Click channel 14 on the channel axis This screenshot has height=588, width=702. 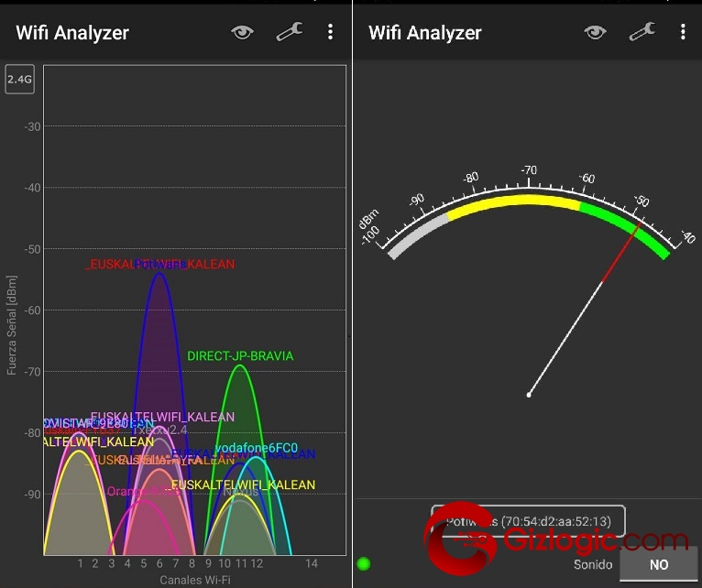click(312, 563)
